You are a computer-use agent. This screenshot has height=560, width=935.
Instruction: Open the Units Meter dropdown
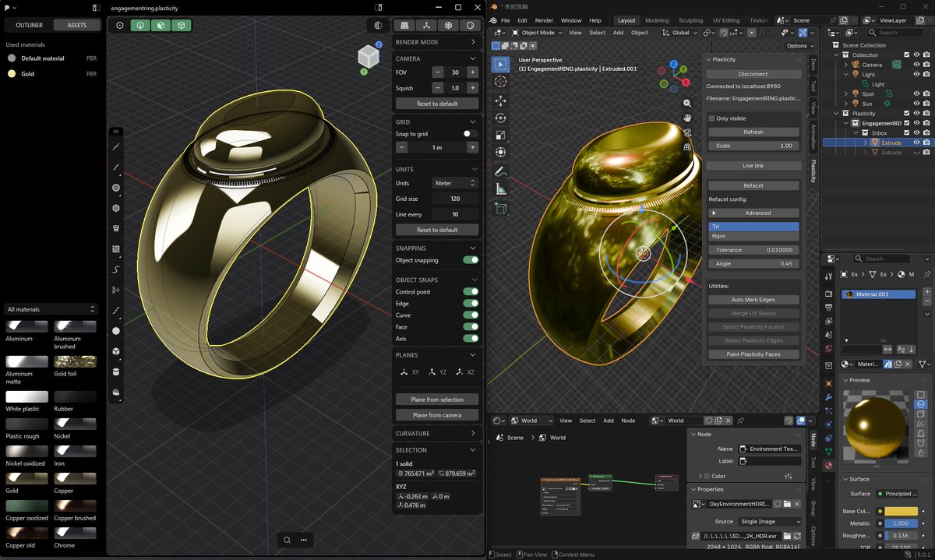[456, 183]
